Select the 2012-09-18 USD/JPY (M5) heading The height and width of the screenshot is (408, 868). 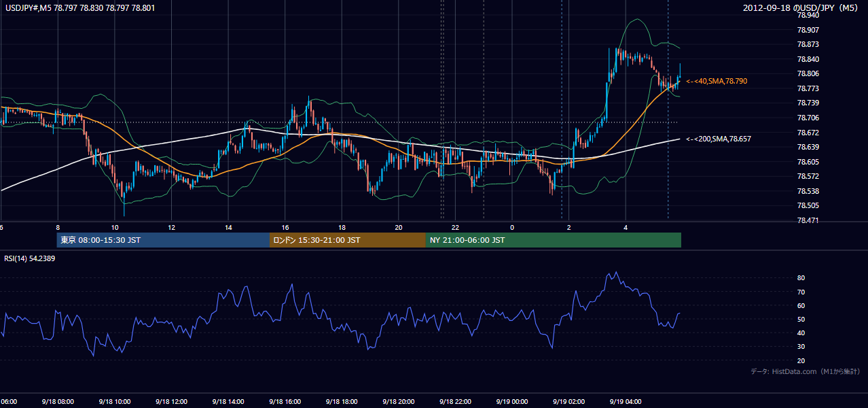pos(801,7)
